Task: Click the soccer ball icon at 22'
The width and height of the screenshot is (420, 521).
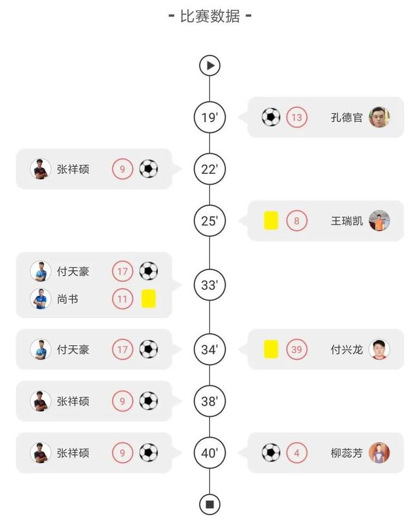Action: [149, 169]
